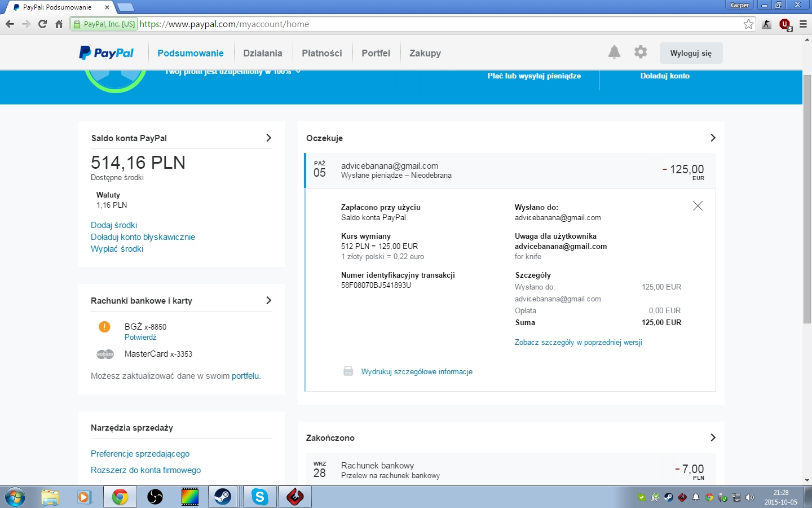812x508 pixels.
Task: Expand the Saldo konta PayPal section
Action: click(x=268, y=138)
